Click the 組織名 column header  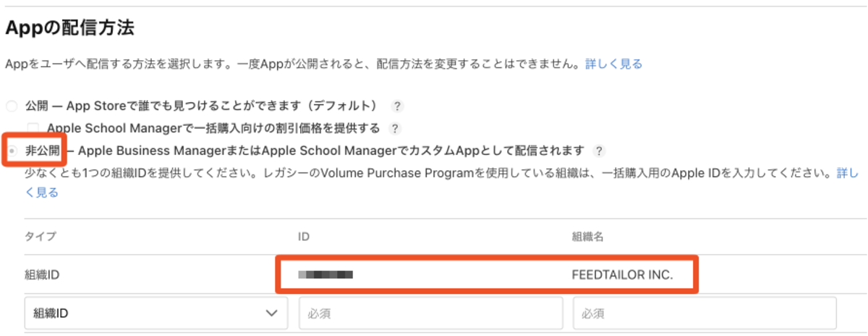click(588, 236)
